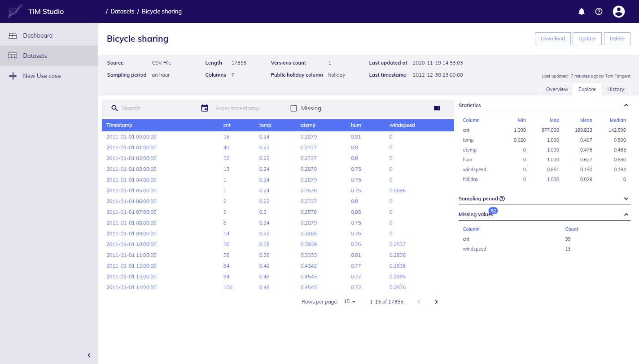Click the Delete button

(x=617, y=39)
